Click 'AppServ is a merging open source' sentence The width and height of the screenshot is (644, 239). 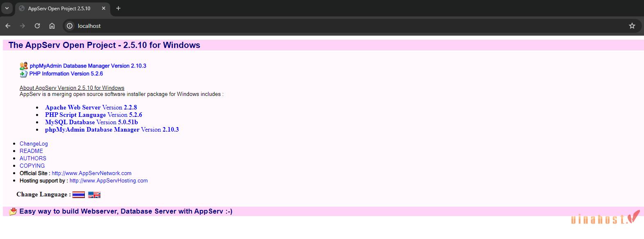click(x=122, y=94)
